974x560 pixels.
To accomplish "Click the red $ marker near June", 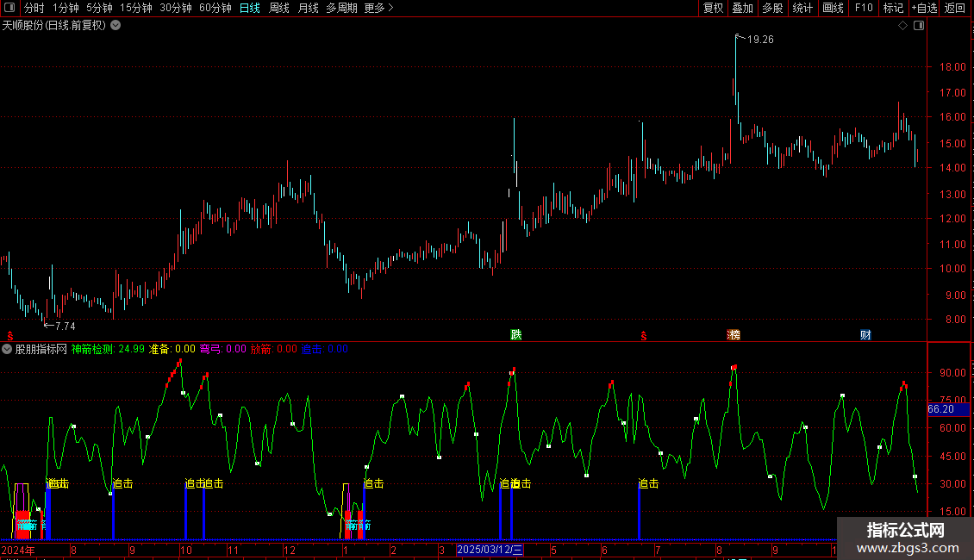I will 644,336.
